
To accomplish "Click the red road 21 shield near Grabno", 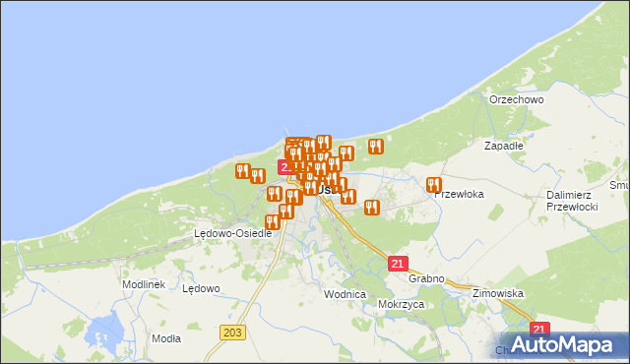I will tap(398, 264).
